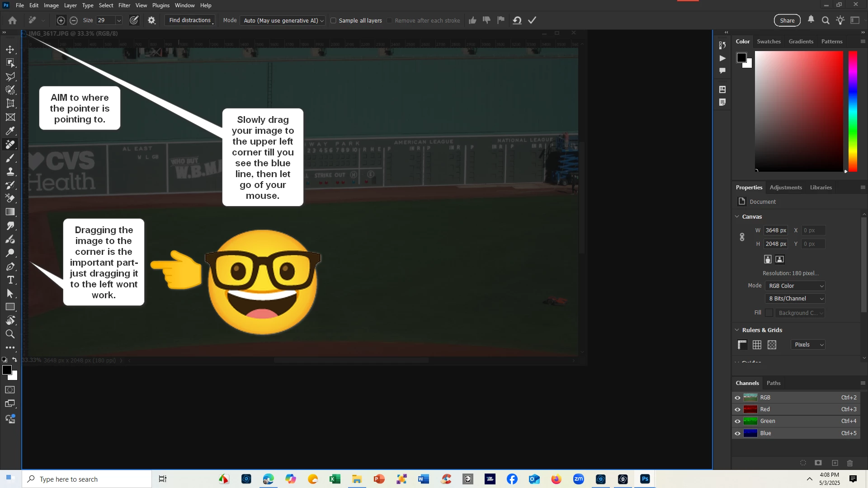The height and width of the screenshot is (488, 868).
Task: Toggle the Blue channel visibility eye
Action: 737,433
